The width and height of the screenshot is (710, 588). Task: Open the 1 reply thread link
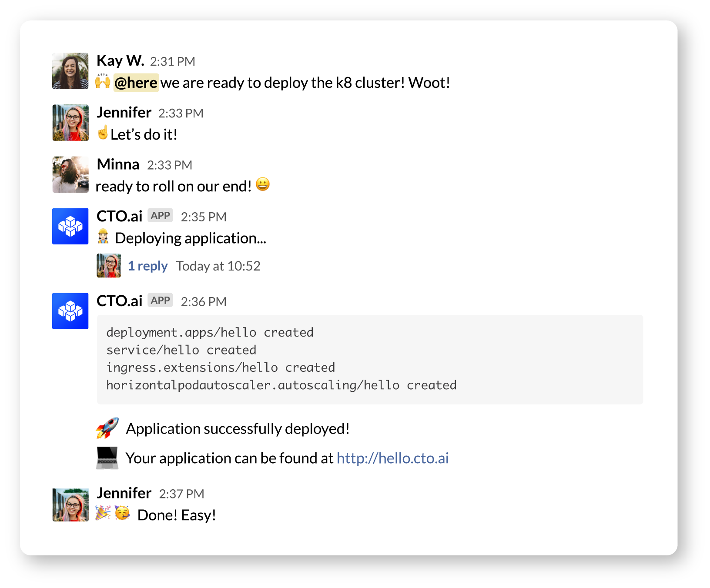[147, 266]
